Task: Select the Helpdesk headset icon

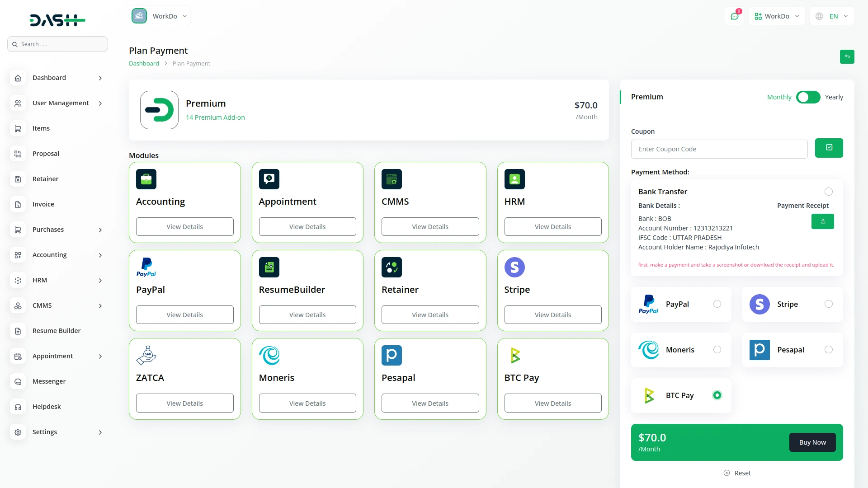Action: pyautogui.click(x=18, y=407)
